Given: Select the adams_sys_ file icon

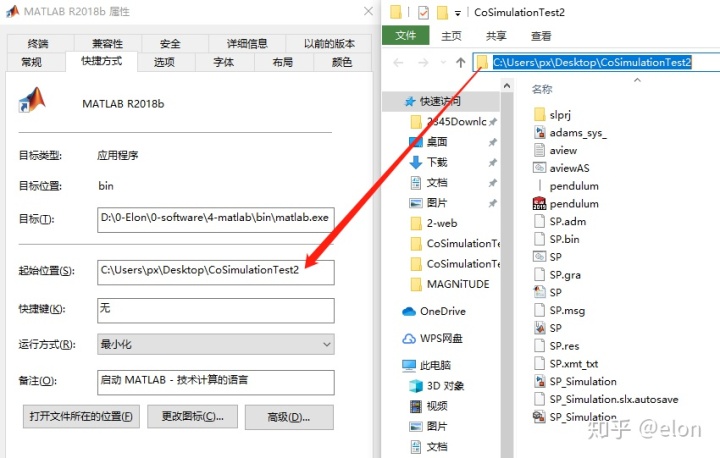Looking at the screenshot, I should click(x=539, y=132).
